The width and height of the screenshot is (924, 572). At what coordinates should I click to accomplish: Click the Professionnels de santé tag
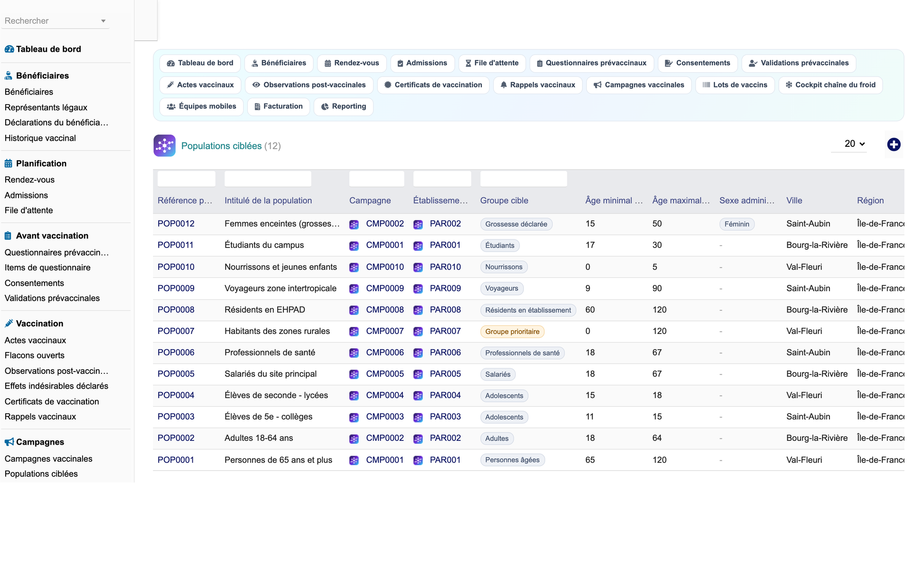[522, 353]
